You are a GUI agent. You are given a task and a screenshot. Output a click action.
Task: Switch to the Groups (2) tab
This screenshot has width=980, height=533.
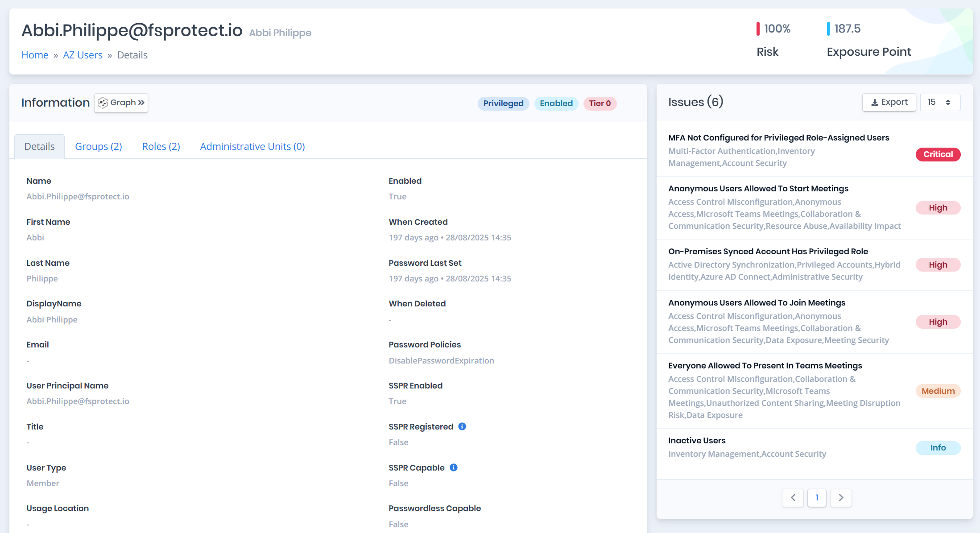pos(99,146)
